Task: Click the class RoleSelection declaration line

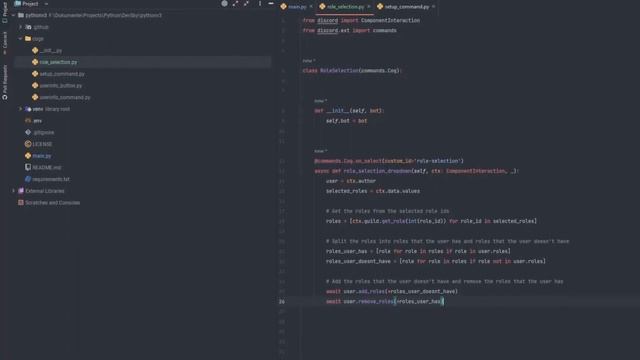Action: (x=352, y=71)
